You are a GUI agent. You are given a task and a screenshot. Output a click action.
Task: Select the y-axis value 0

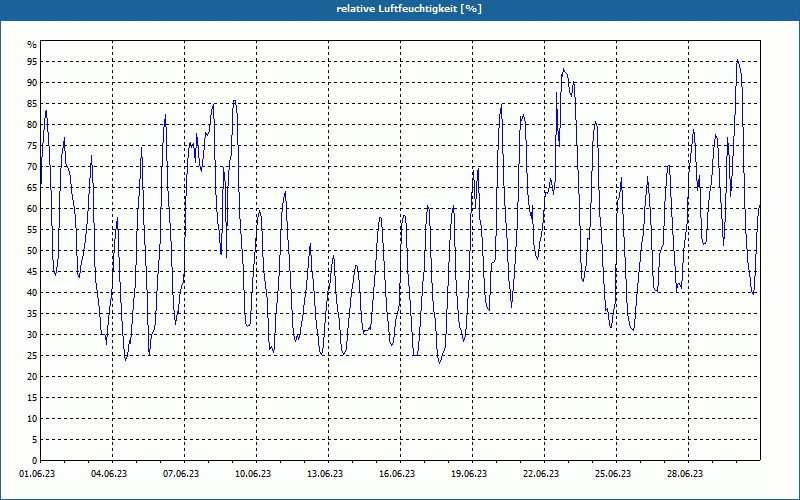coord(34,461)
